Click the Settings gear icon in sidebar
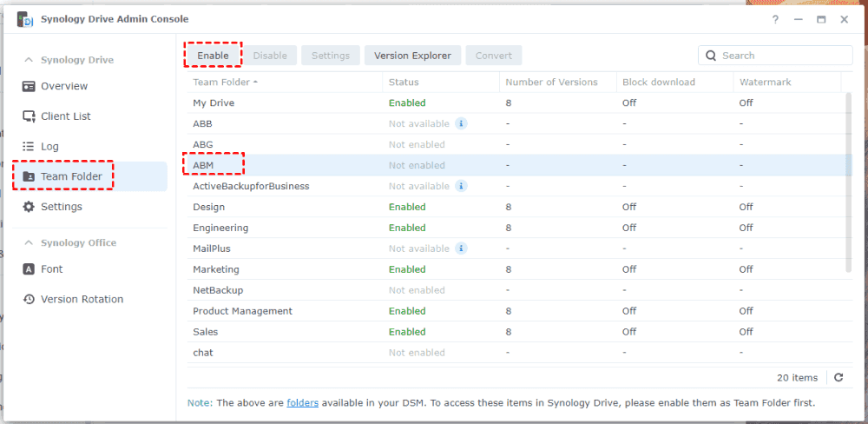 29,207
